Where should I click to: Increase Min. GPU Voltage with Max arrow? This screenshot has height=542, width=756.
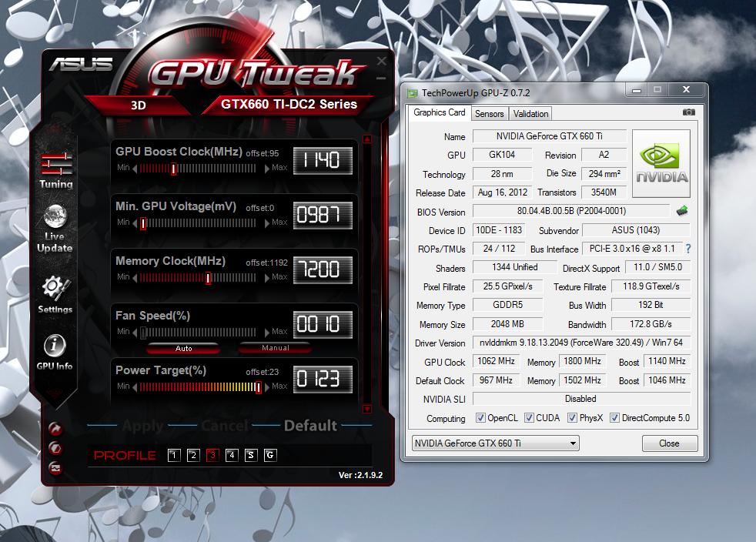pos(266,223)
